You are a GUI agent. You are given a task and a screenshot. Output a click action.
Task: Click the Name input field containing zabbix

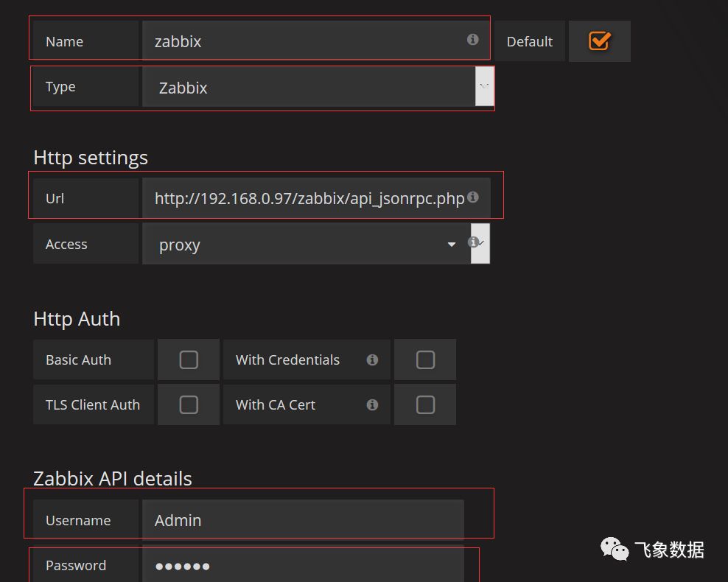coord(316,41)
